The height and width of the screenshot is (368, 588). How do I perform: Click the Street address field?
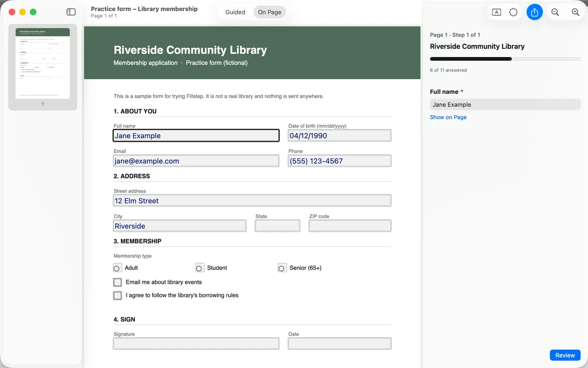(252, 201)
